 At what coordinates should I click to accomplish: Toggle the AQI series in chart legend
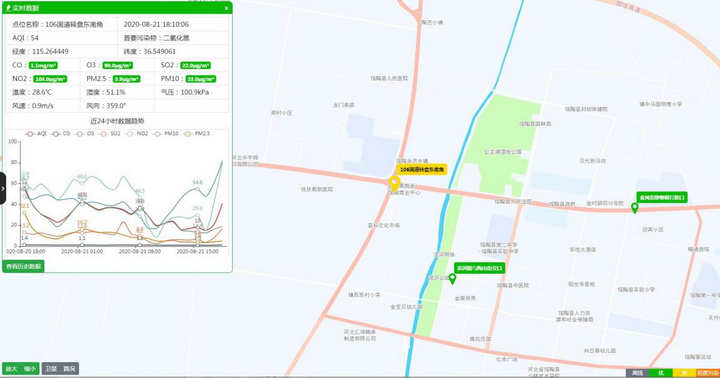coord(37,134)
